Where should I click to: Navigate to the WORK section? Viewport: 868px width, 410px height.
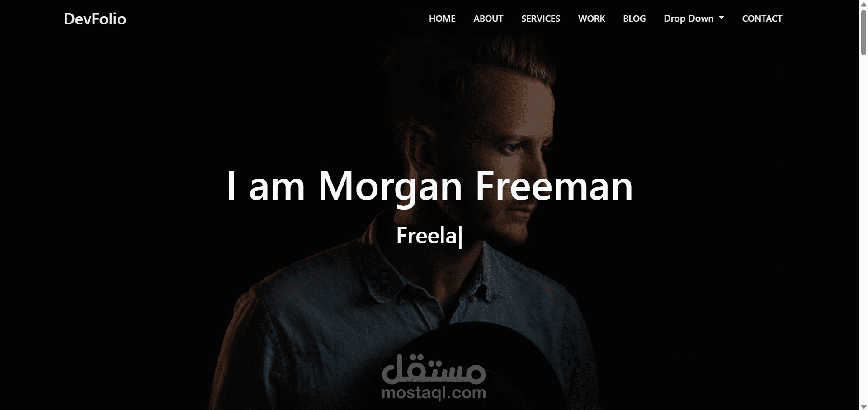coord(591,19)
